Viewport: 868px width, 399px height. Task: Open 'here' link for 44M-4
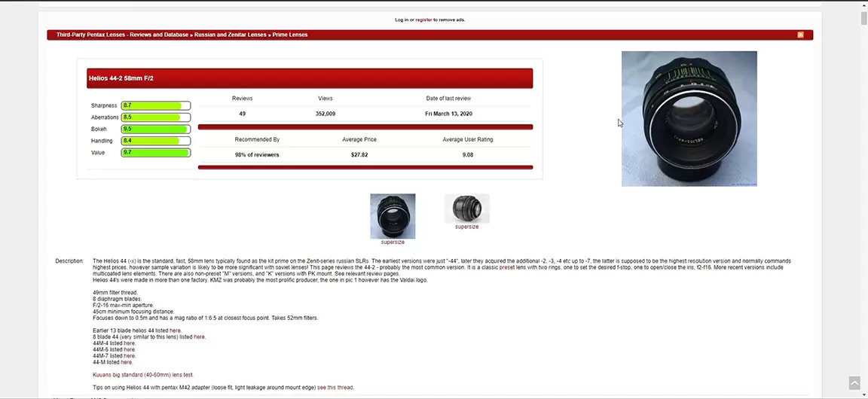[130, 343]
